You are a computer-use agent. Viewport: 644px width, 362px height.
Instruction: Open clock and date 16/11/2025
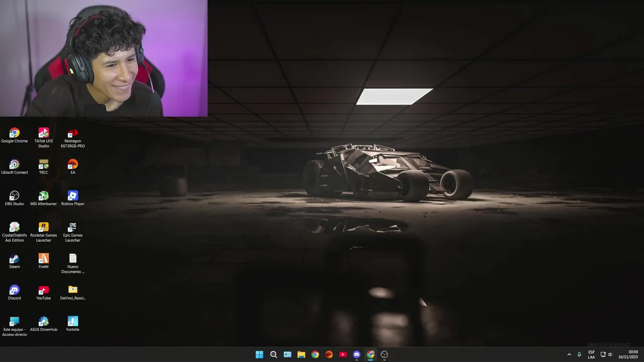pyautogui.click(x=628, y=354)
